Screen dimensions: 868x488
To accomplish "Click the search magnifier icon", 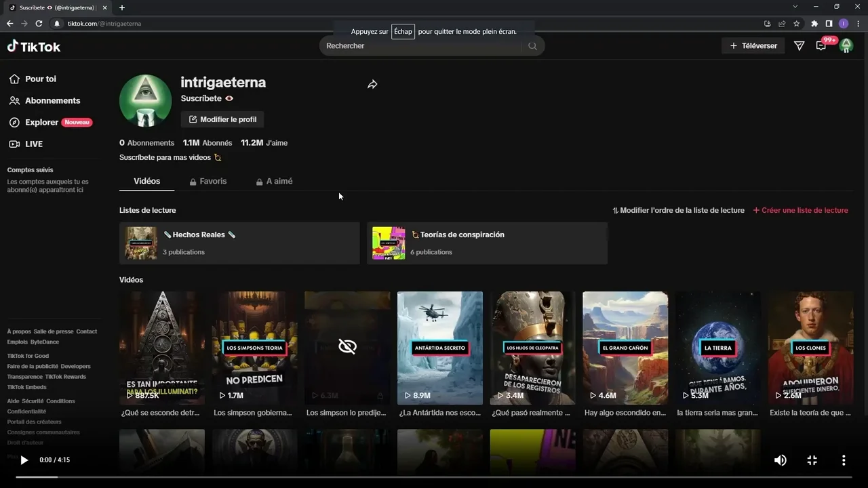I will tap(532, 46).
